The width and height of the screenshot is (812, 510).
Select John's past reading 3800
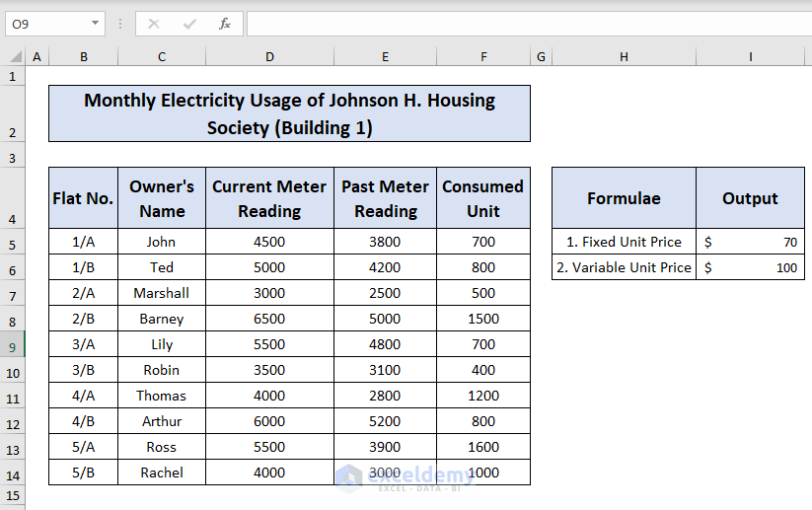tap(386, 242)
